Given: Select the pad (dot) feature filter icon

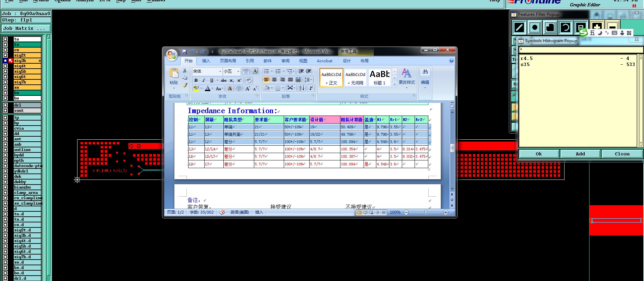Looking at the screenshot, I should pos(535,27).
